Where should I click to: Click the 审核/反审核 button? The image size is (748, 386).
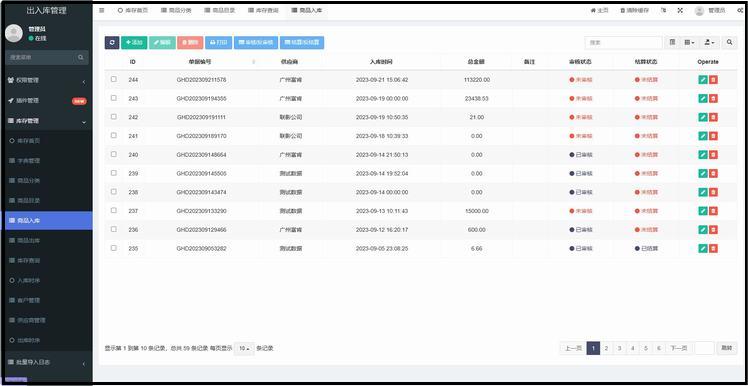pyautogui.click(x=256, y=42)
